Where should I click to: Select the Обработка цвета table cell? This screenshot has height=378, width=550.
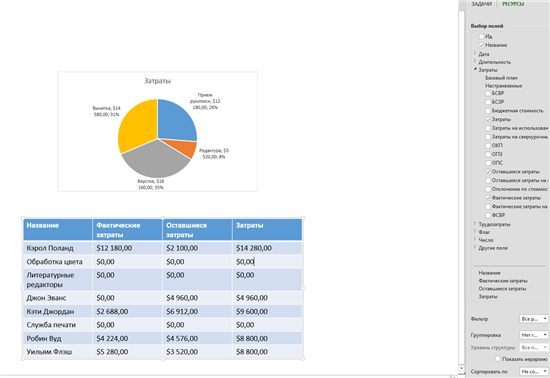point(58,262)
